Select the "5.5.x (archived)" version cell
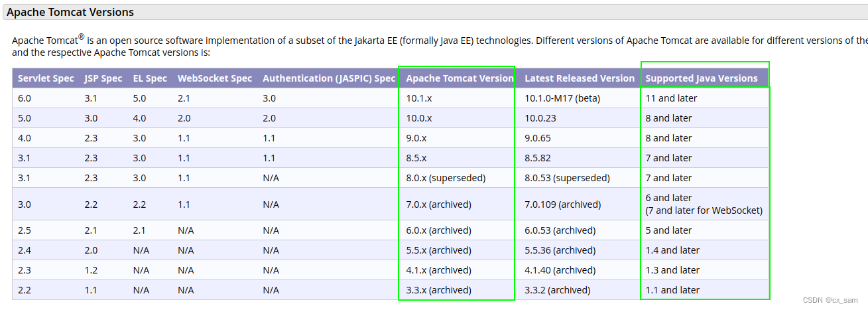Viewport: 868px width, 310px height. (x=439, y=250)
